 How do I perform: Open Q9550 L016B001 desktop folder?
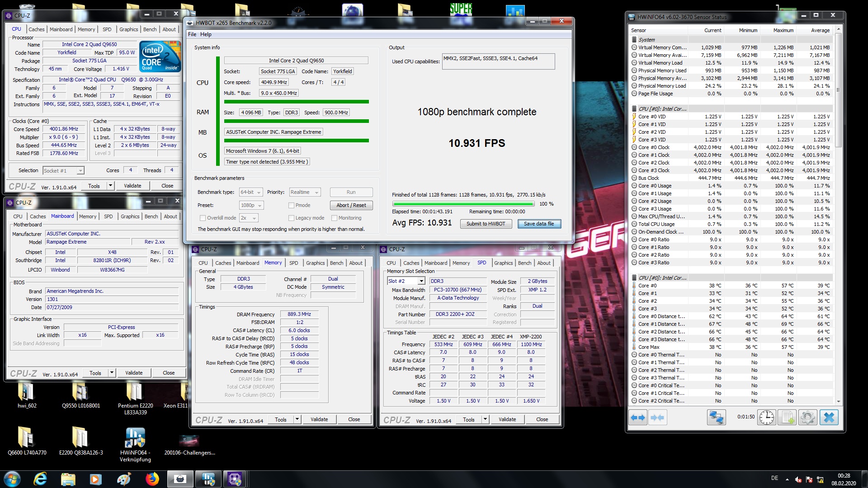point(81,395)
